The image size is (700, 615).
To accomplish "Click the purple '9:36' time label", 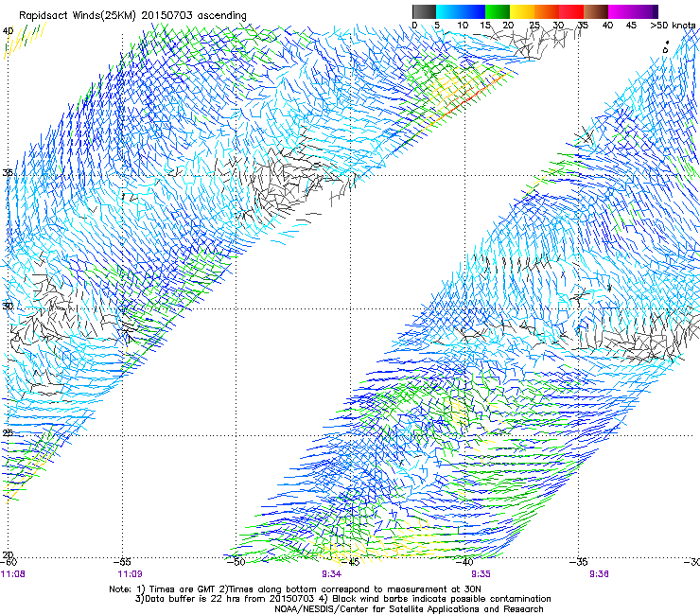I will [x=599, y=574].
